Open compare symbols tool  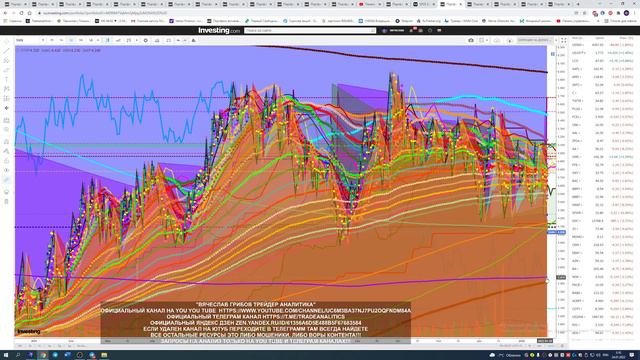click(x=118, y=40)
